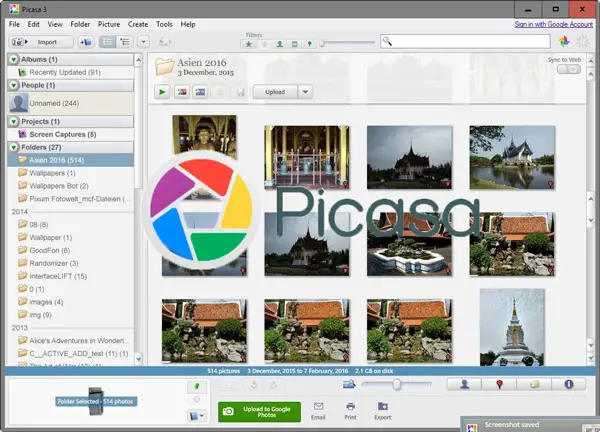Image resolution: width=600 pixels, height=432 pixels.
Task: Filter to show photos with faces only
Action: 280,44
